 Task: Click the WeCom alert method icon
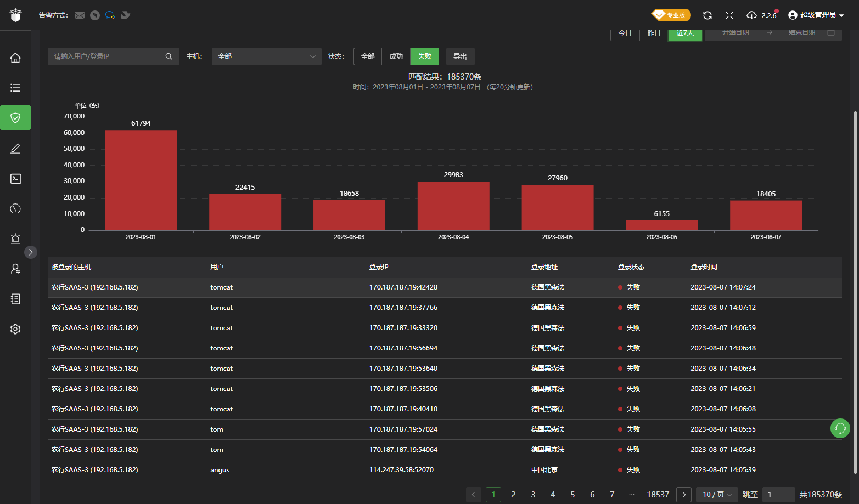110,15
